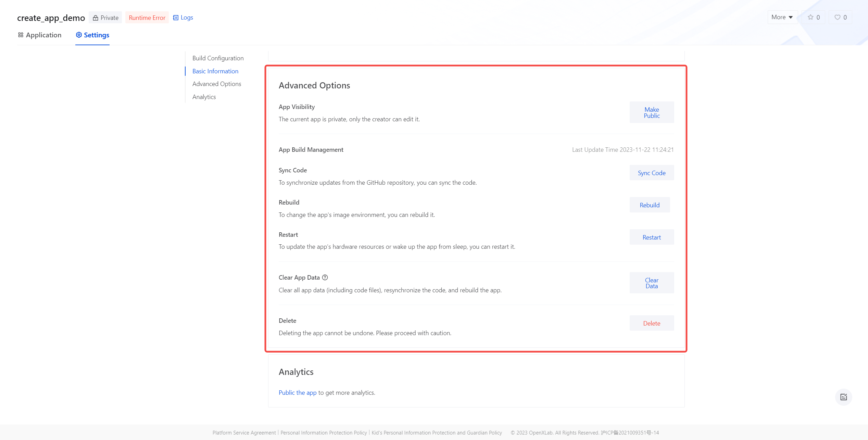
Task: Go to Build Configuration section
Action: [218, 58]
